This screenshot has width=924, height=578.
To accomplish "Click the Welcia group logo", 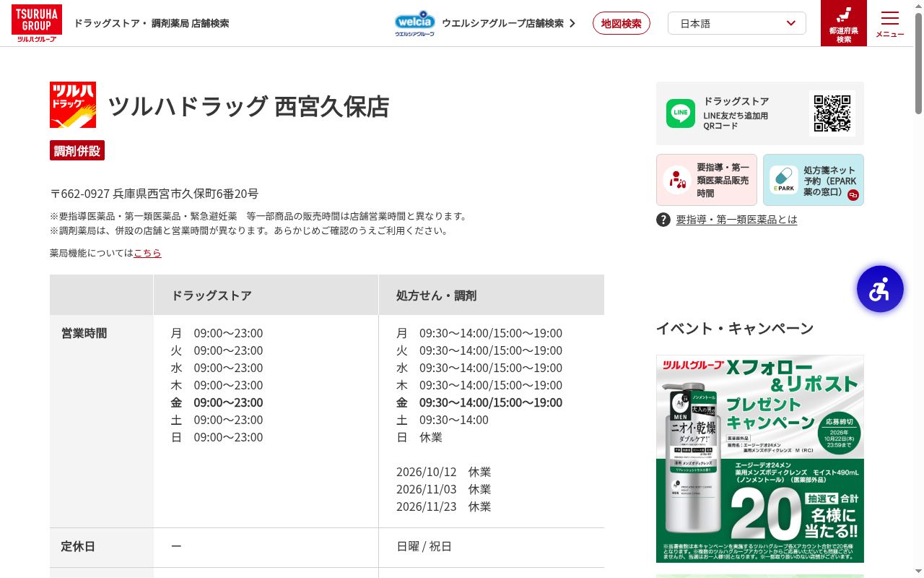I will (415, 23).
